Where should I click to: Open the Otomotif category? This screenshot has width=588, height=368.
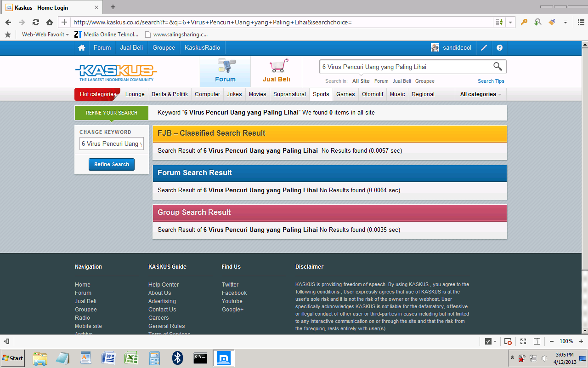pos(373,94)
